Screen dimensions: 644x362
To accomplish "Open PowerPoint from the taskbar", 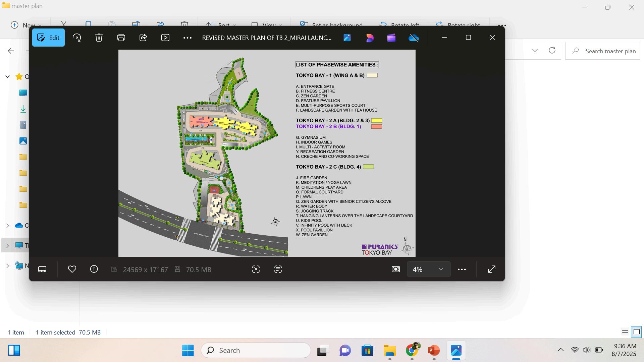I will [x=434, y=350].
